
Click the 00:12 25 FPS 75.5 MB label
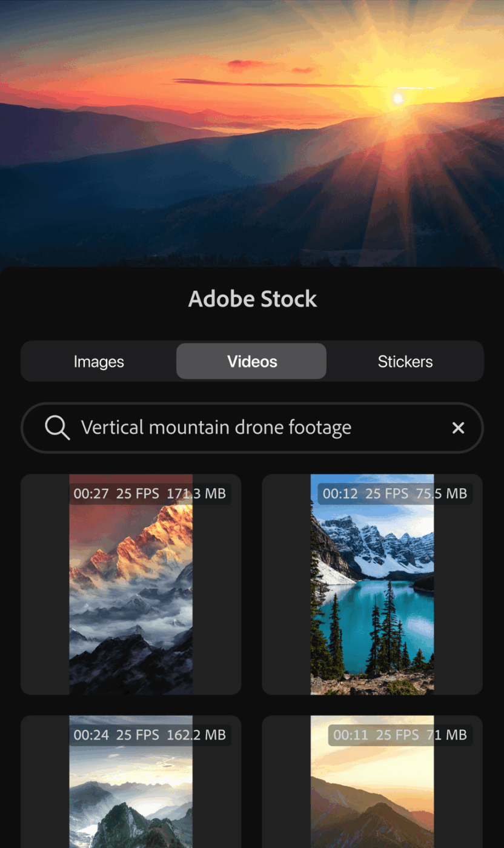coord(395,494)
